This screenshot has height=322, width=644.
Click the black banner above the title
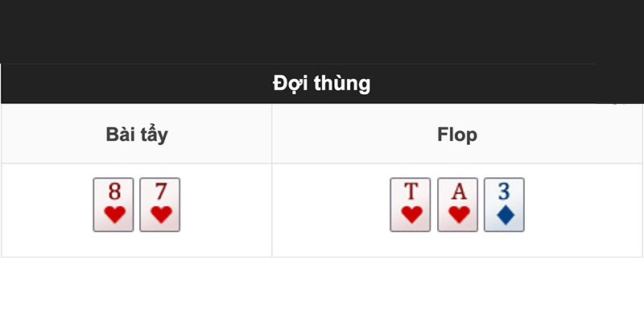(x=322, y=31)
